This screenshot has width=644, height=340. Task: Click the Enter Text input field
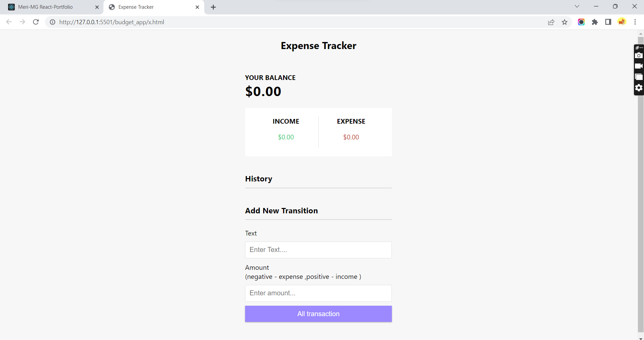pos(318,250)
